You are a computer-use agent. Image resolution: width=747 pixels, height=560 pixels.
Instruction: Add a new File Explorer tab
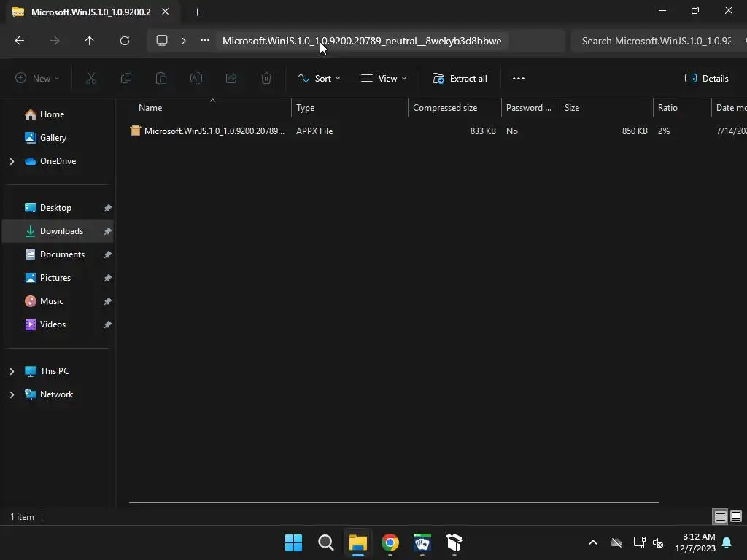[x=197, y=12]
